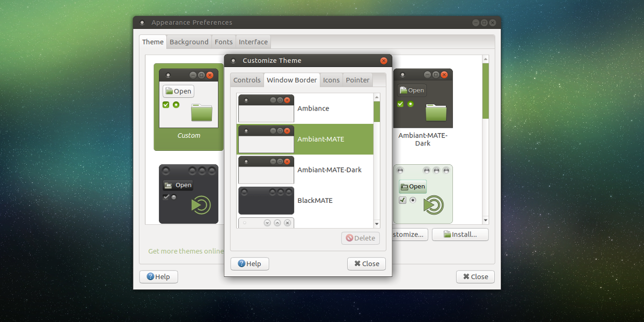Image resolution: width=644 pixels, height=322 pixels.
Task: Pick the Ambiant-MATE-Dark border in the list
Action: pos(305,170)
